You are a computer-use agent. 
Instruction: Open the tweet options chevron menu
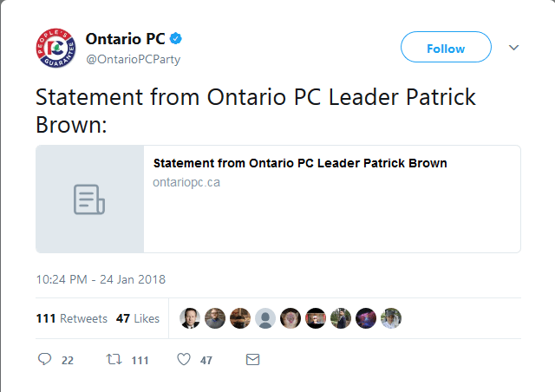coord(513,48)
